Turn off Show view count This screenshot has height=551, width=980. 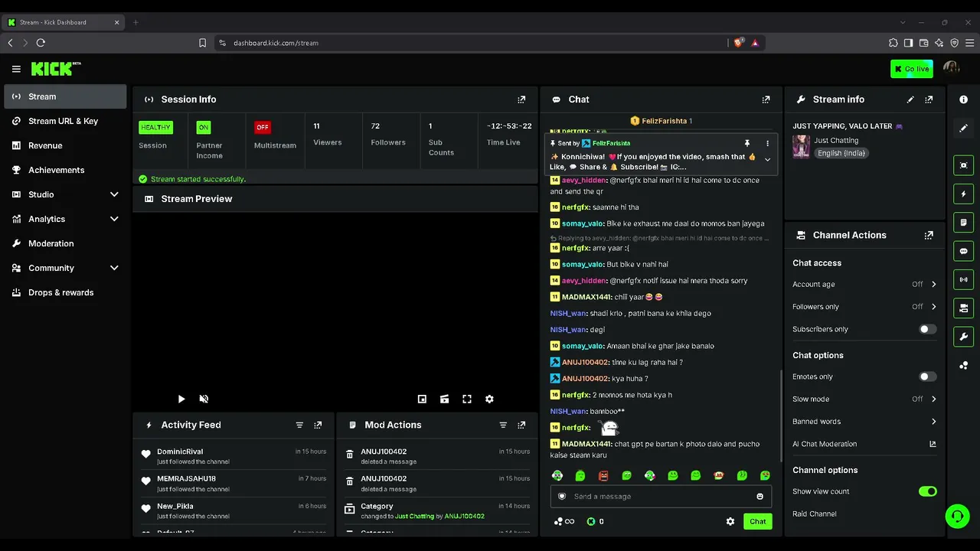click(927, 491)
